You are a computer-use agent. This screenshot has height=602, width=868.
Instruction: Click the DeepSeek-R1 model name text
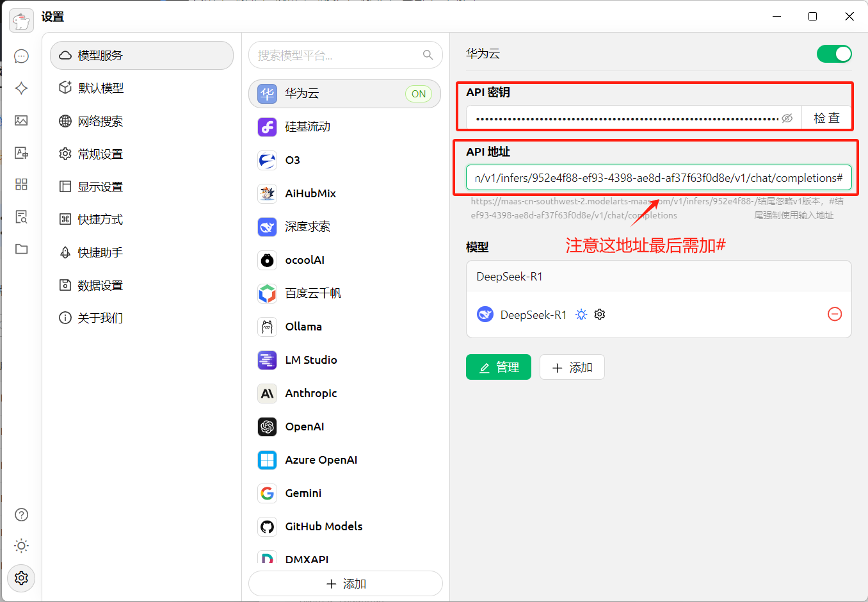[x=533, y=314]
